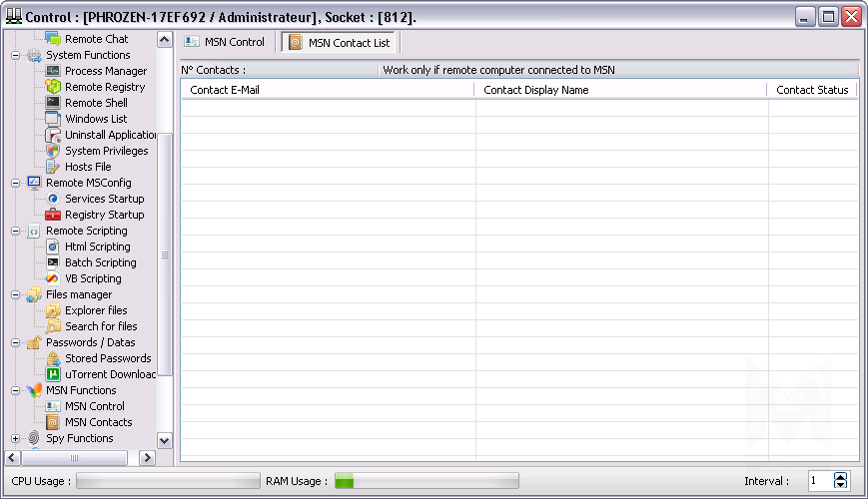The height and width of the screenshot is (499, 868).
Task: Expand the Spy Functions tree node
Action: tap(16, 438)
